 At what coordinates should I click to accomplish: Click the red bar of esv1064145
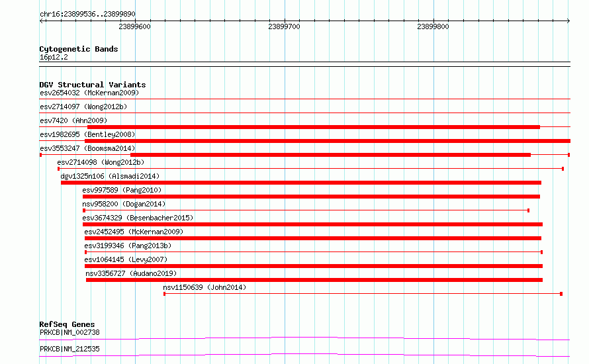[314, 266]
